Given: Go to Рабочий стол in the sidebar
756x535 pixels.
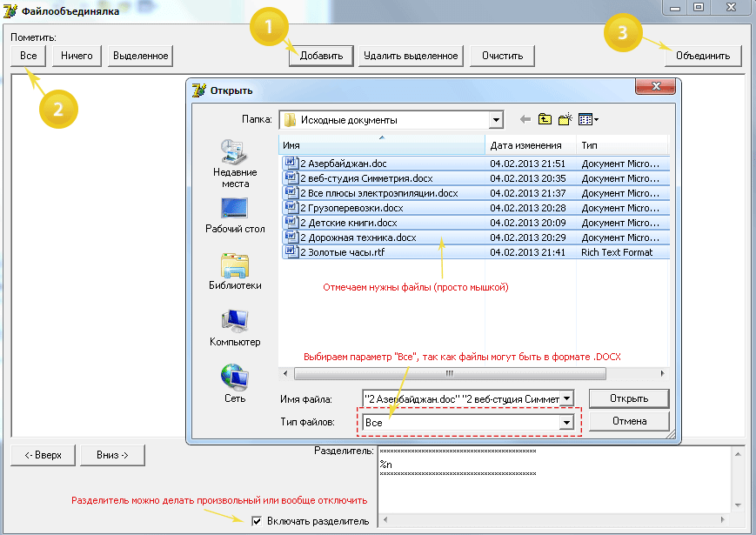Looking at the screenshot, I should (x=235, y=216).
